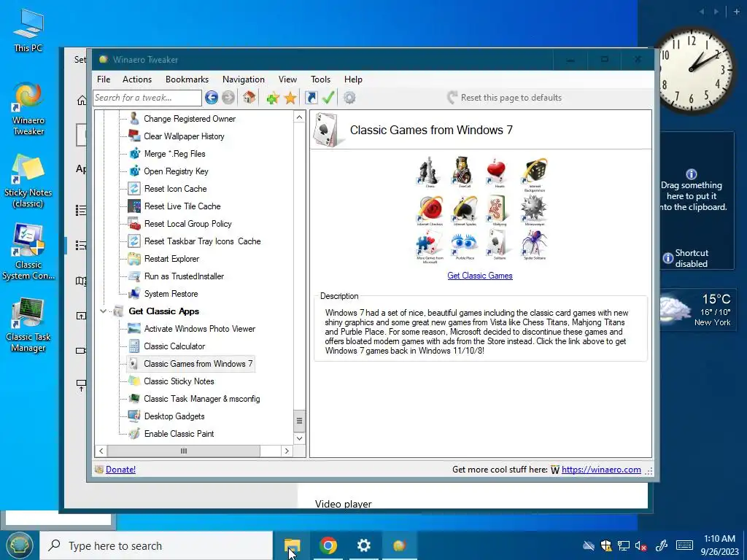Image resolution: width=747 pixels, height=560 pixels.
Task: Open Sticky Notes (classic) desktop shortcut
Action: [28, 182]
